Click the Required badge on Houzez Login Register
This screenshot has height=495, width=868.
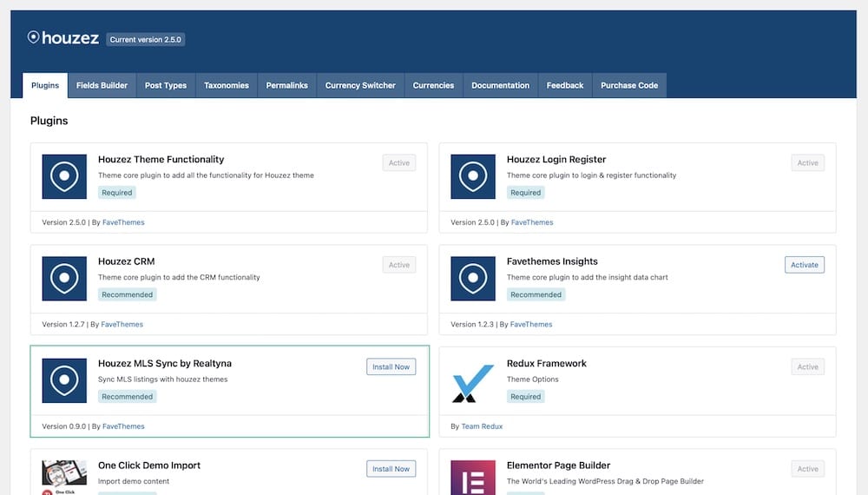click(525, 192)
